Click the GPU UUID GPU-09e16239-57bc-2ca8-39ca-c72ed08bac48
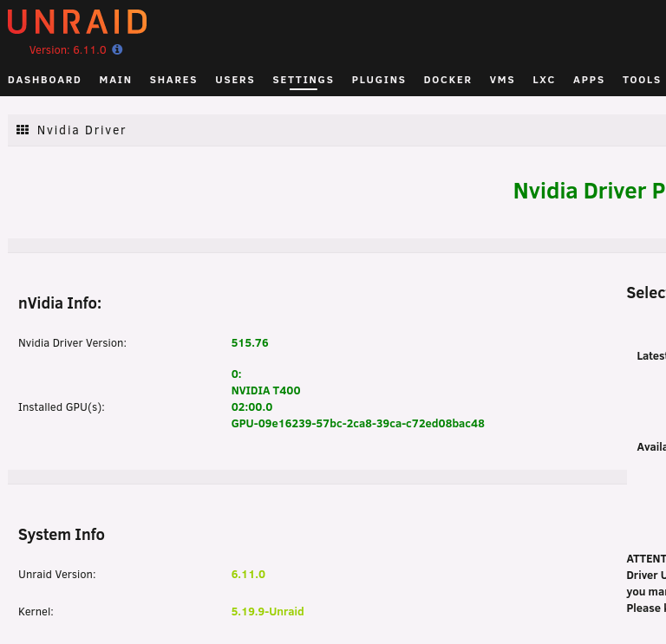The height and width of the screenshot is (644, 666). [x=357, y=424]
